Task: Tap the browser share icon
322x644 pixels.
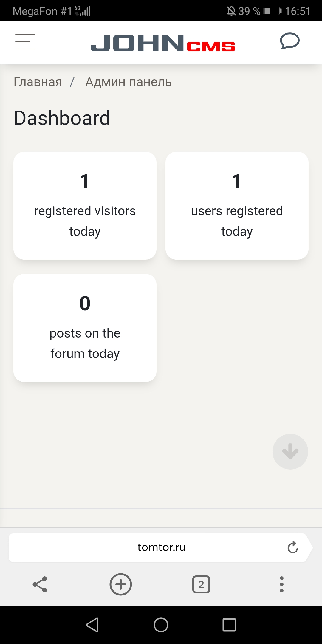Action: [x=40, y=584]
